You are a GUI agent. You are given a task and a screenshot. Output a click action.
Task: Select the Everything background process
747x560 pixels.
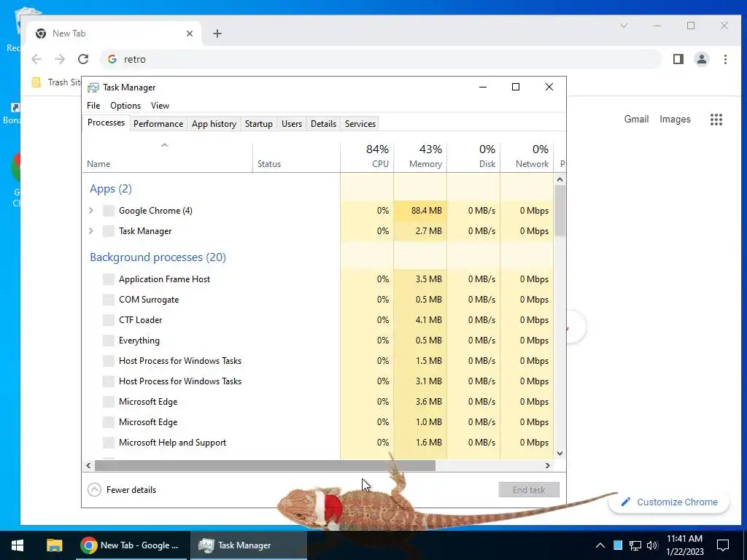318,341
